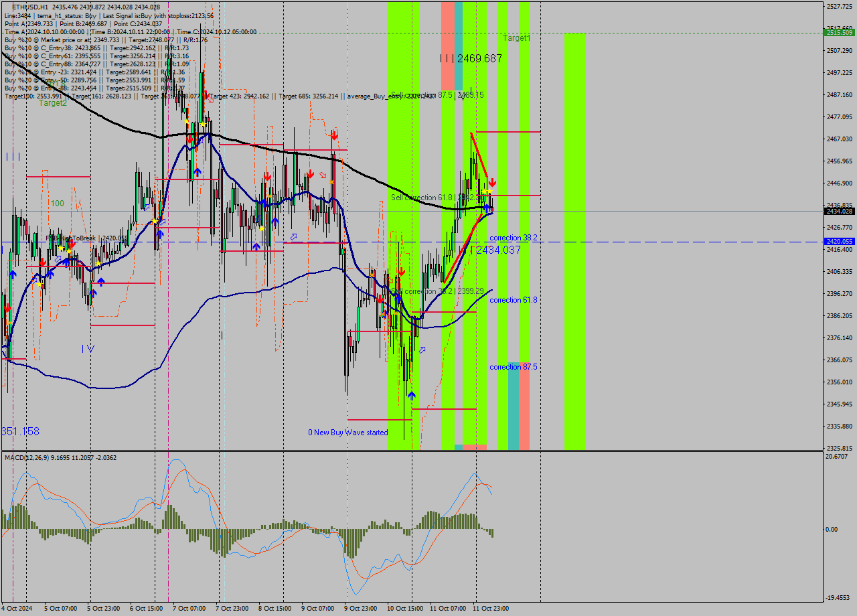Viewport: 857px width, 616px height.
Task: Click the 2497.245 price scale value
Action: [840, 72]
